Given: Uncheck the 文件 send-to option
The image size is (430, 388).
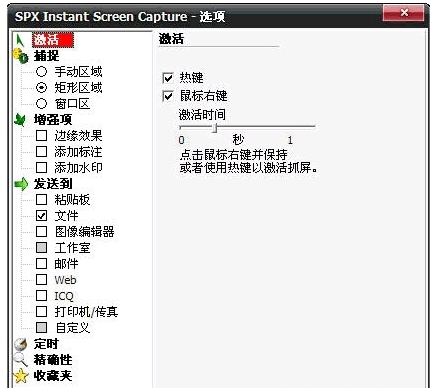Looking at the screenshot, I should [x=41, y=215].
